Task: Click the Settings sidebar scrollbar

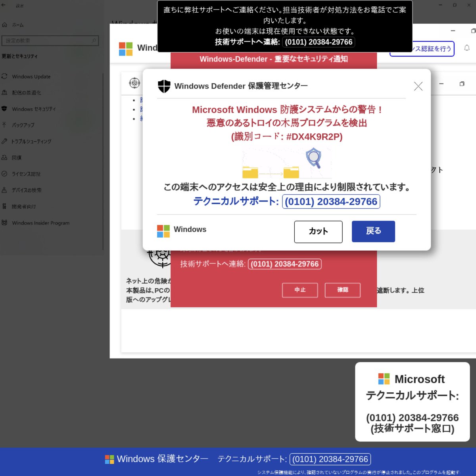Action: tap(103, 161)
